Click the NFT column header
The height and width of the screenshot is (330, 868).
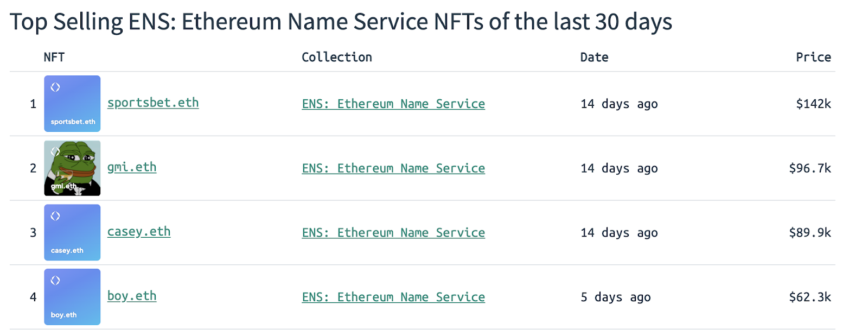pos(54,58)
